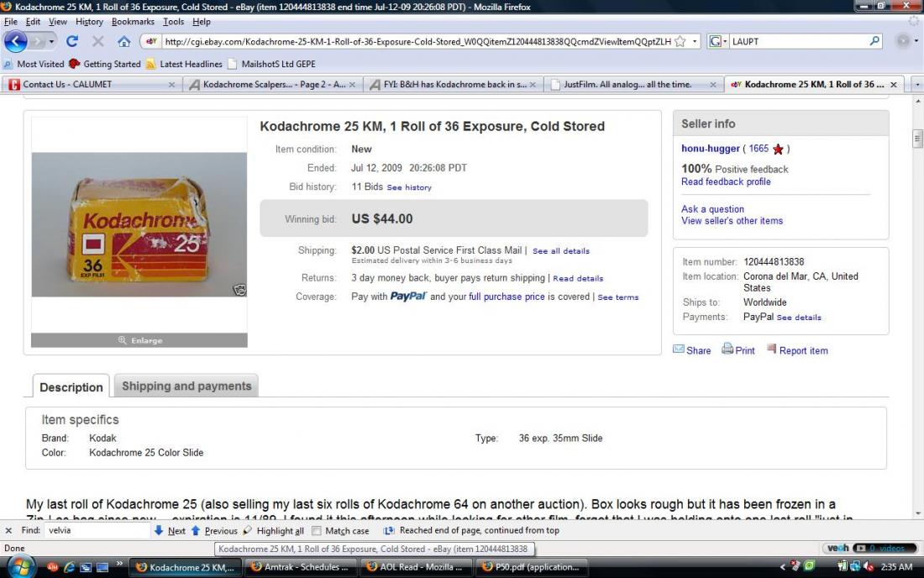Open the MailshotS Ltd GEPE bookmark

tap(271, 64)
